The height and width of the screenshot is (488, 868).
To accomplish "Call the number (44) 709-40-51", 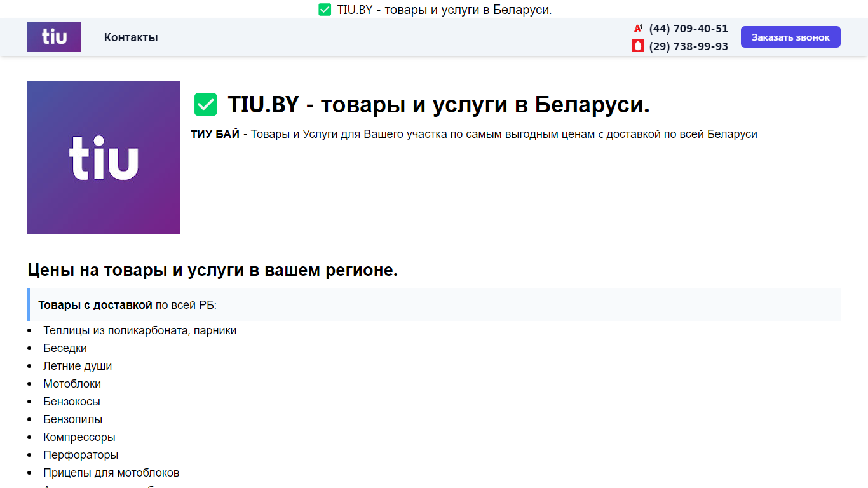I will tap(689, 29).
